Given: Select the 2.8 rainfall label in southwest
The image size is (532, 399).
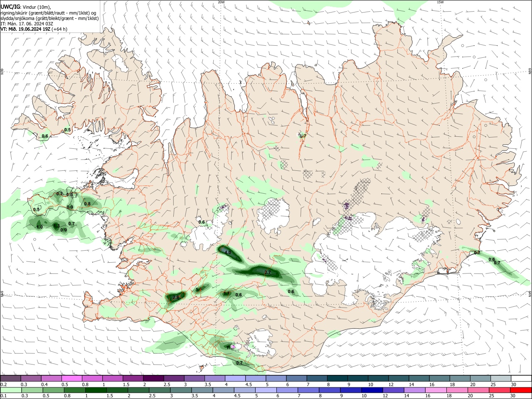Looking at the screenshot, I should [175, 297].
